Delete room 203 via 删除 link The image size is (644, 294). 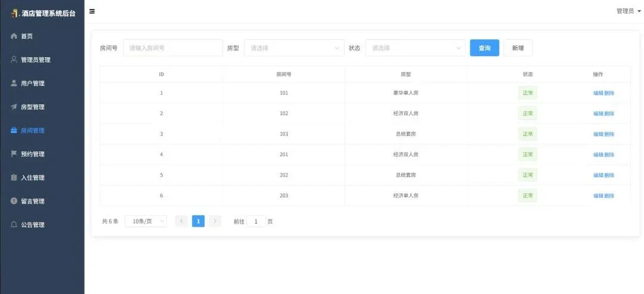tap(609, 196)
